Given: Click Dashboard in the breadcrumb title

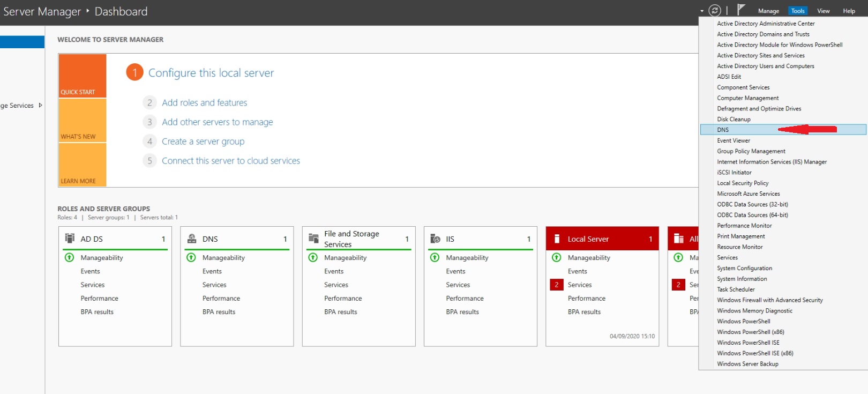Looking at the screenshot, I should [x=121, y=11].
